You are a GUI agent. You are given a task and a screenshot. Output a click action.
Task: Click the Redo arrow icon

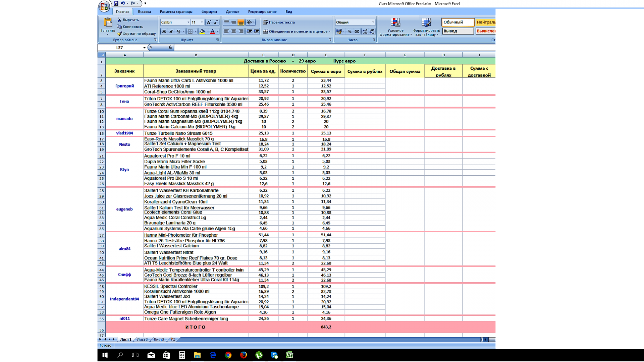133,3
